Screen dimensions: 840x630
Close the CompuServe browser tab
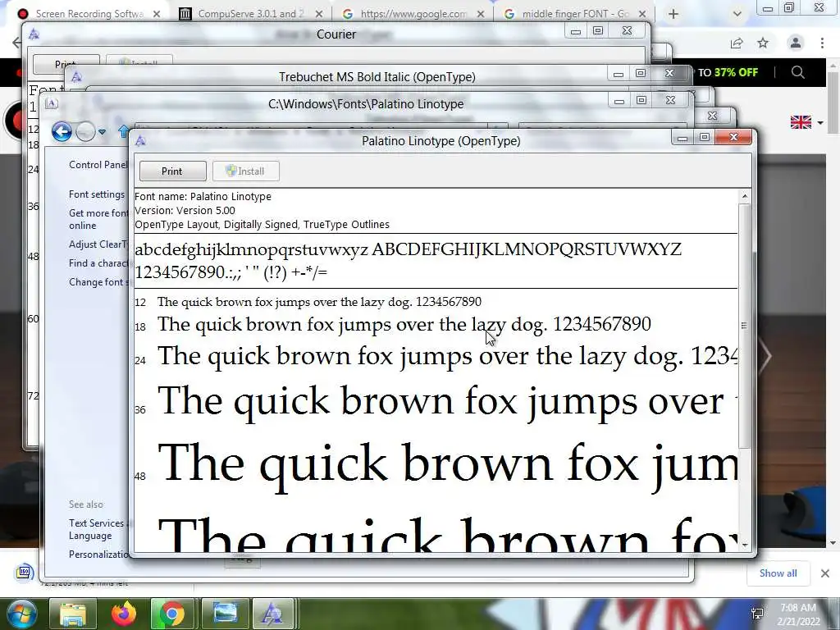pos(319,14)
